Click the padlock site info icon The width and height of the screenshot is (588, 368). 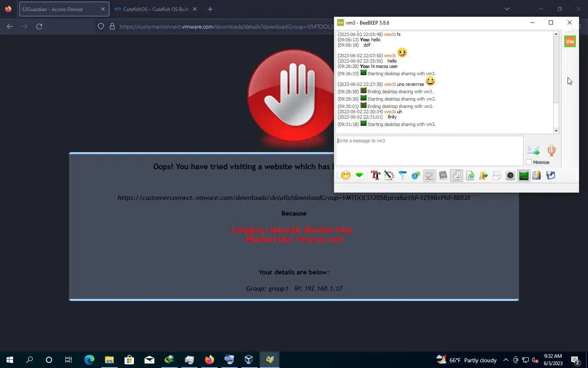(112, 27)
